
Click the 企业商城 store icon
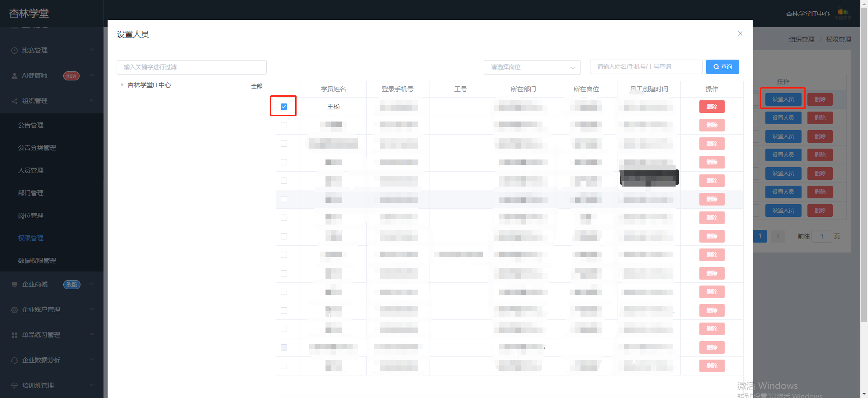point(14,285)
